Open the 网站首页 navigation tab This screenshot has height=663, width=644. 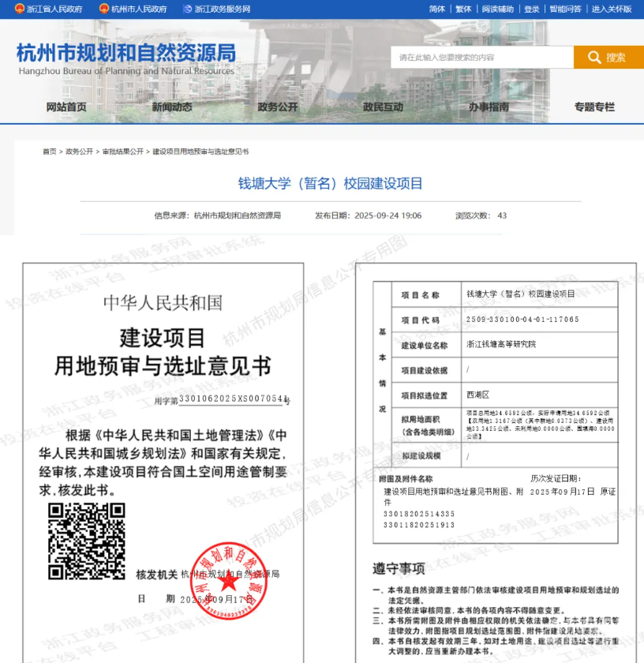66,107
